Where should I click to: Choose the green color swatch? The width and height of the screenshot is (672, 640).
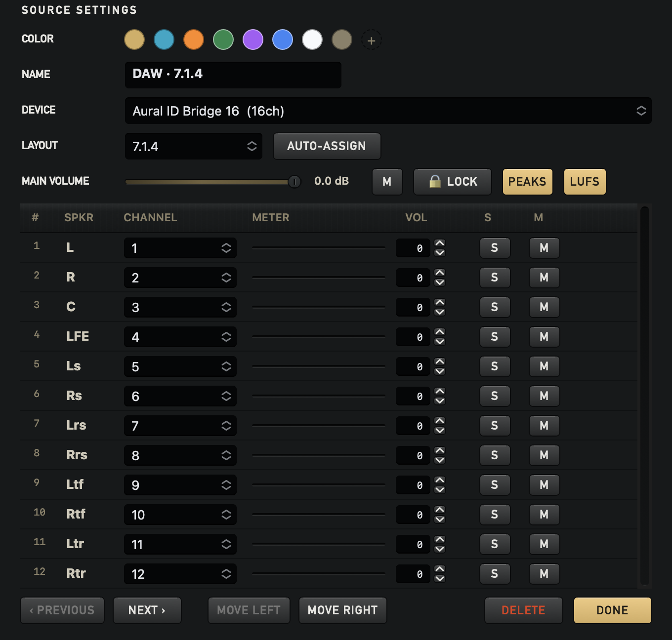[x=223, y=40]
